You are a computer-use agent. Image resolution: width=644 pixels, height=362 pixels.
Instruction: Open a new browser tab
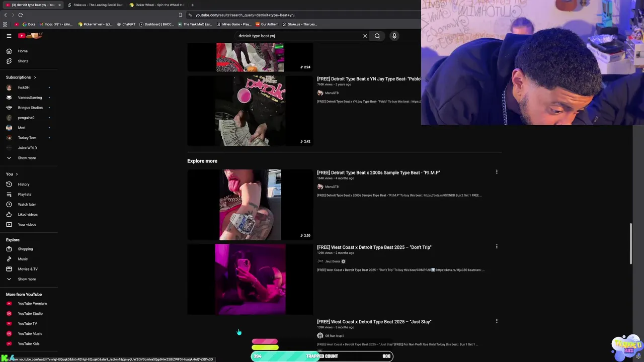click(x=192, y=5)
